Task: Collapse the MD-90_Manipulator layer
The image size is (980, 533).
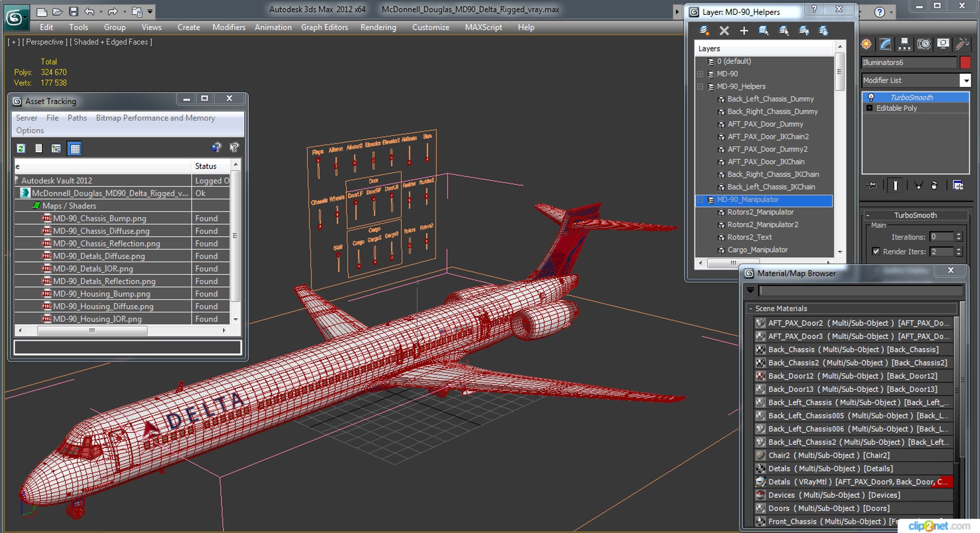Action: click(700, 200)
